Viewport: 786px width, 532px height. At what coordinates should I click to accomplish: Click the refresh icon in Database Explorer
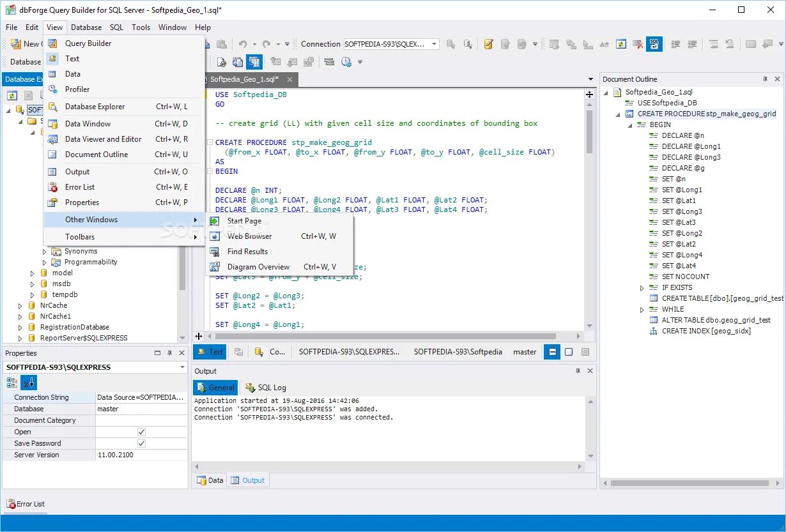click(12, 95)
